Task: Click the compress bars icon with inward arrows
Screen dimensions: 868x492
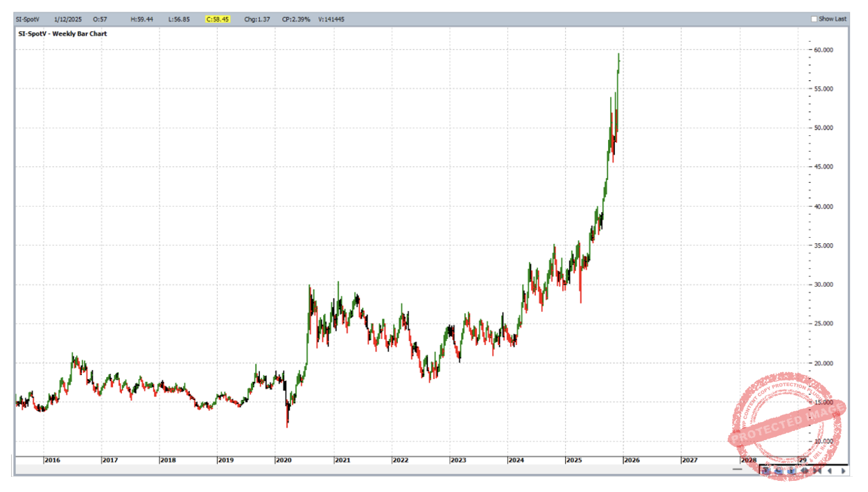Action: pos(817,471)
